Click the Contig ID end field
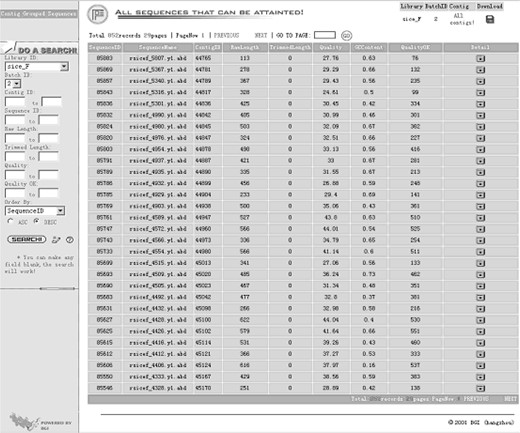 (51, 102)
